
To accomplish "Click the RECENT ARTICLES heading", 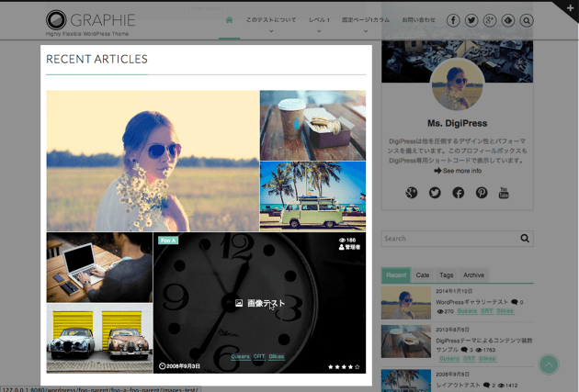I will pos(96,59).
